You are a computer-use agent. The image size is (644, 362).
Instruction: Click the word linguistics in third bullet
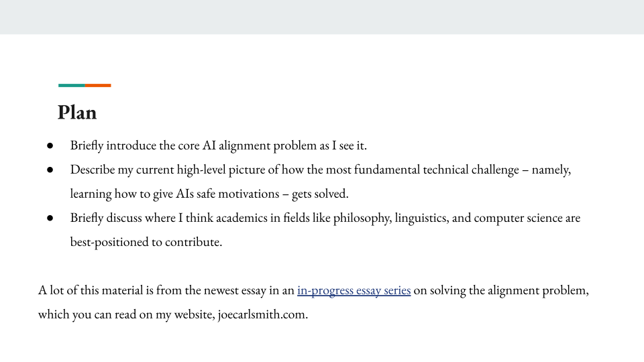(422, 218)
